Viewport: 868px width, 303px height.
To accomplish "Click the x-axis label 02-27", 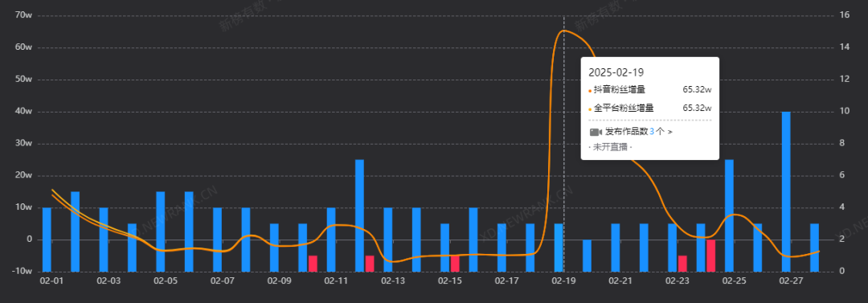I will click(791, 280).
